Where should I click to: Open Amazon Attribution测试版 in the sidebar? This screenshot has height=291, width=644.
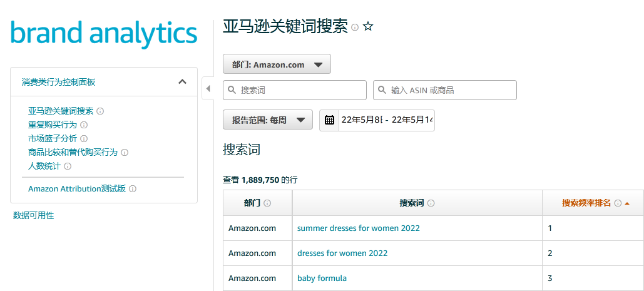77,189
